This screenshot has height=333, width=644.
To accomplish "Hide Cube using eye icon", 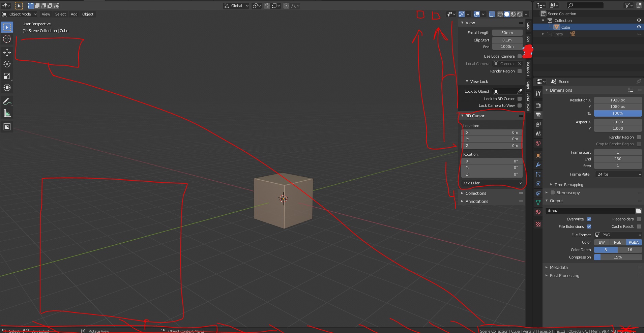I will coord(639,27).
